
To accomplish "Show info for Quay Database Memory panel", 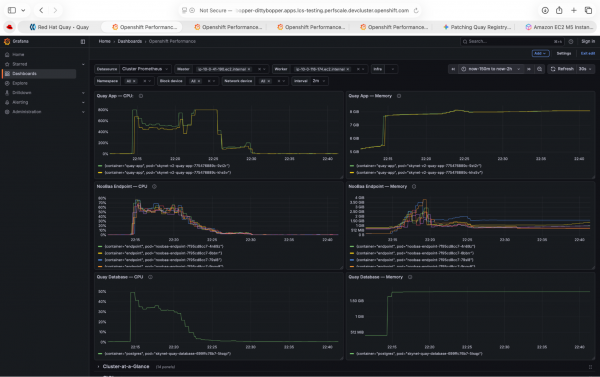I will point(410,277).
